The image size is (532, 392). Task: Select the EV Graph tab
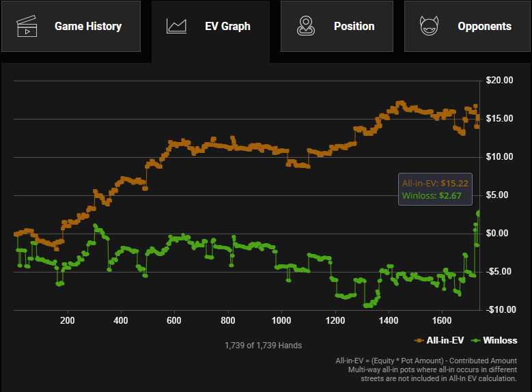pyautogui.click(x=211, y=31)
